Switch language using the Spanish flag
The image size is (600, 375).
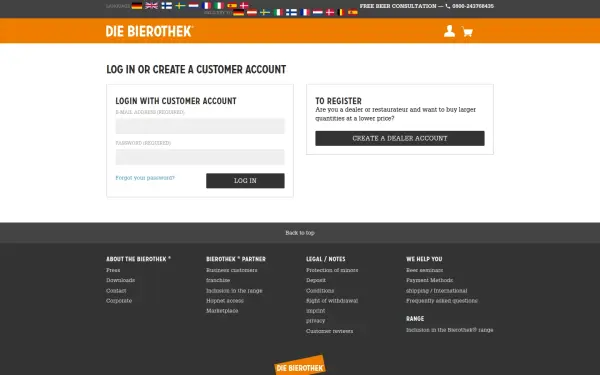(x=232, y=6)
